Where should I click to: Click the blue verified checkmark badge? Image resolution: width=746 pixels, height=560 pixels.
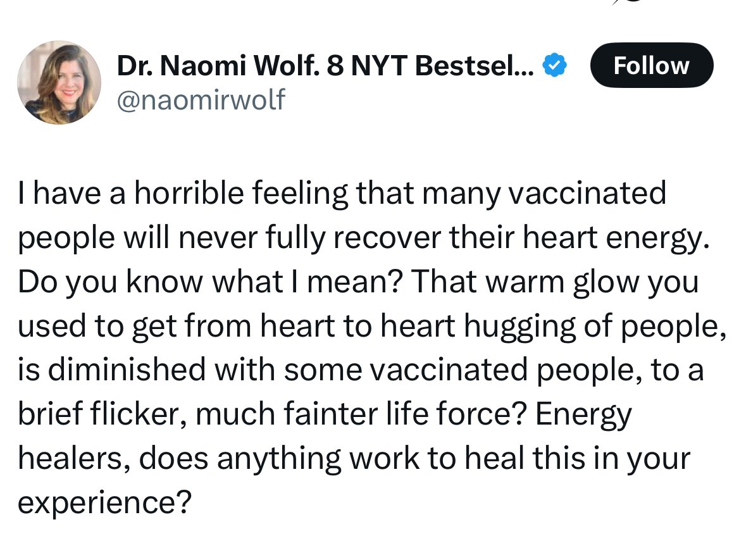click(556, 67)
